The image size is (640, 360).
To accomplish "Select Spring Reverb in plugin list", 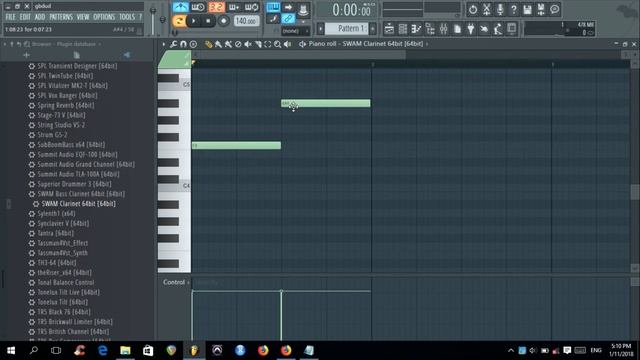I will pyautogui.click(x=66, y=105).
